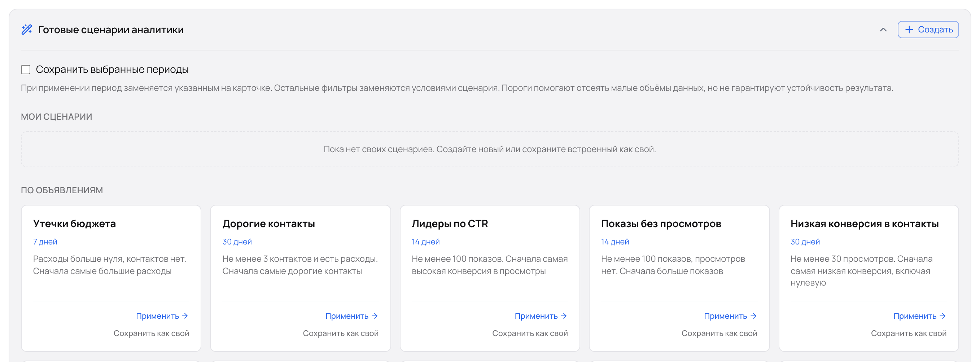The height and width of the screenshot is (362, 980).
Task: Click the Дорогие контакты card title
Action: 268,224
